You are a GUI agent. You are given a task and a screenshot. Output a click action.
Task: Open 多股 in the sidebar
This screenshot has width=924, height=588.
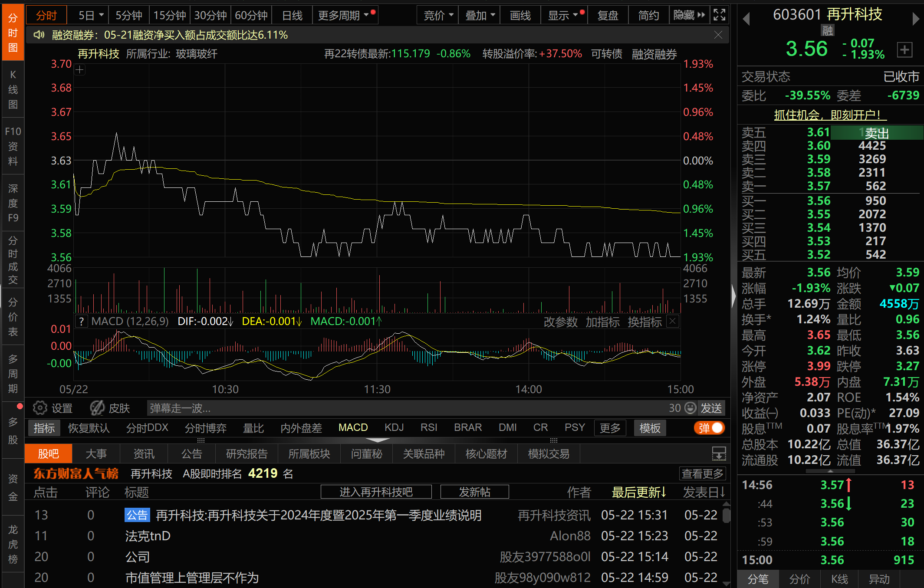(13, 430)
